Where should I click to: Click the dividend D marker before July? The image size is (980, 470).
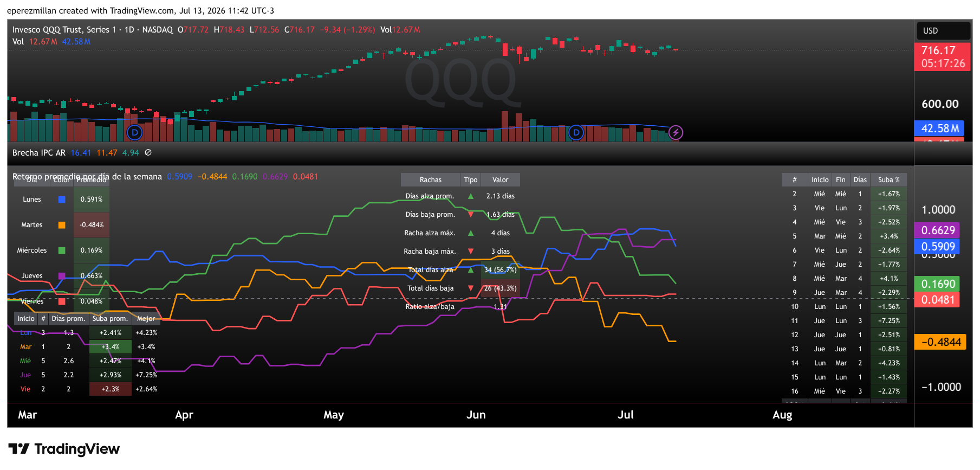coord(576,132)
